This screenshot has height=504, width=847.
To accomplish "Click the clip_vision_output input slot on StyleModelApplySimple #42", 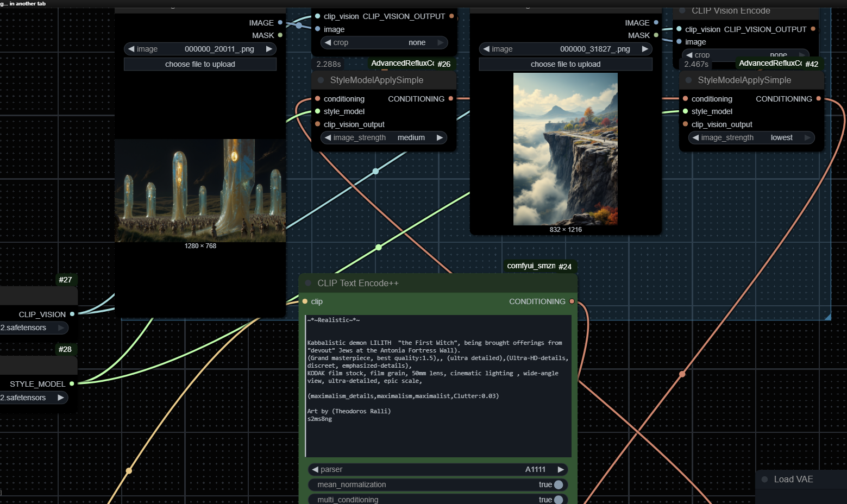I will click(x=686, y=124).
